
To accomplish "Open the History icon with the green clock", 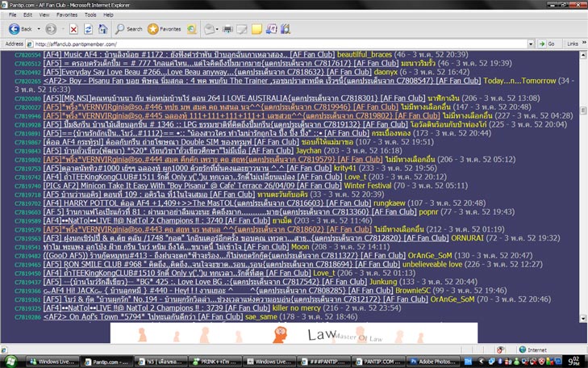I will pyautogui.click(x=192, y=29).
